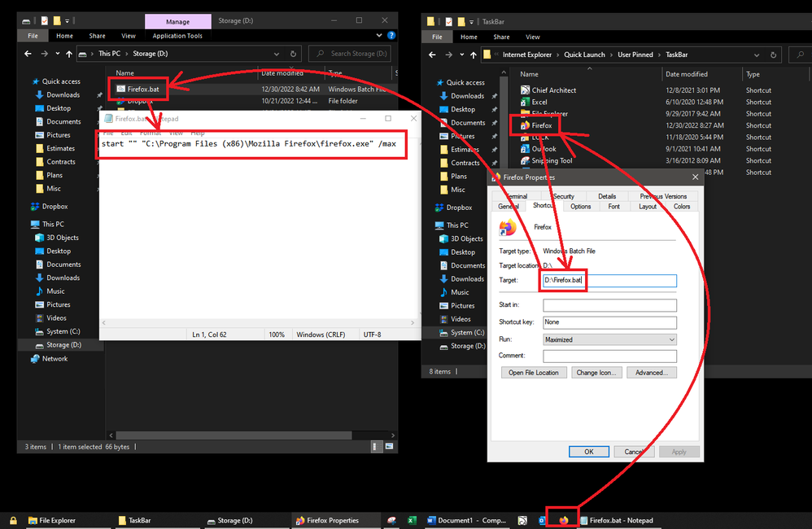Image resolution: width=812 pixels, height=529 pixels.
Task: Click back arrow in TaskBar window
Action: tap(432, 55)
